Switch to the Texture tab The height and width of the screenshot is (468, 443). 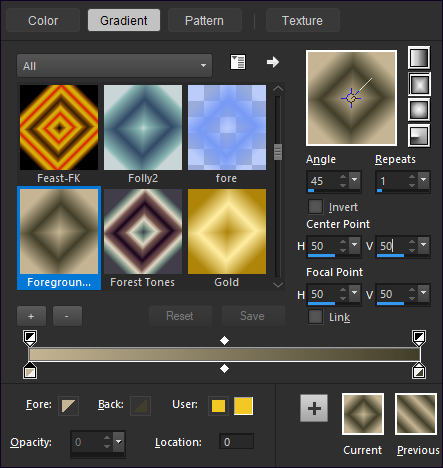click(302, 21)
